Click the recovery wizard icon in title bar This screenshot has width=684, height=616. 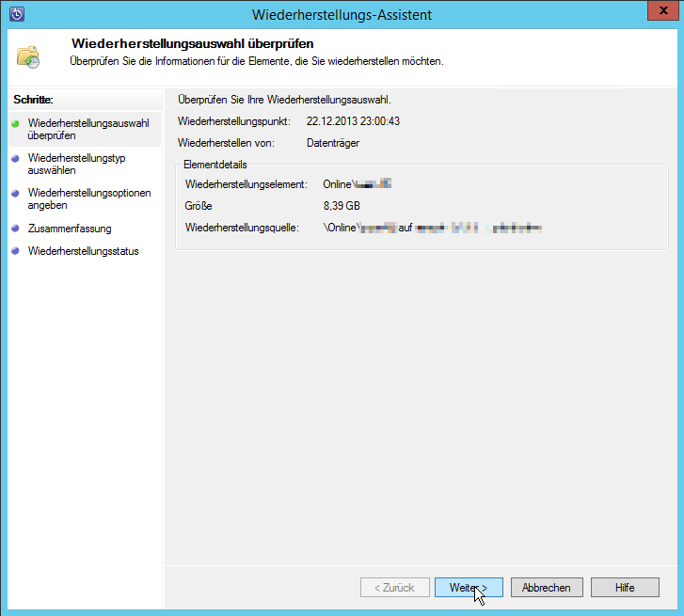coord(16,14)
